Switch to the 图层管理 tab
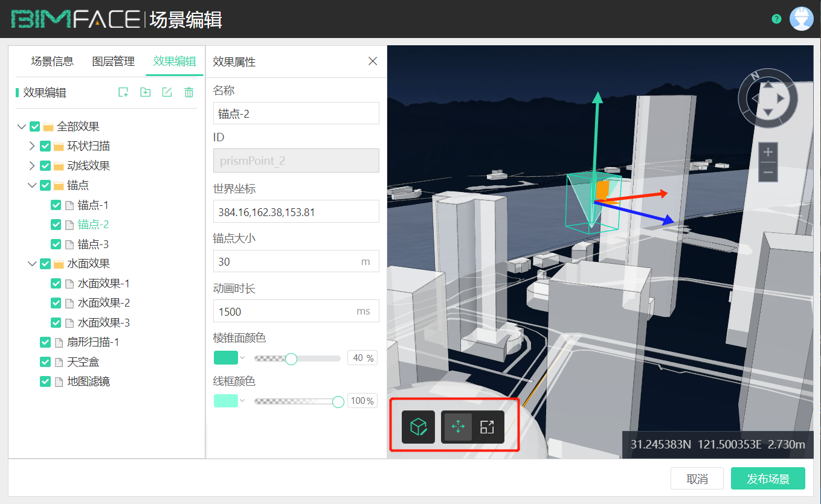Screen dimensions: 821x504 pos(112,61)
